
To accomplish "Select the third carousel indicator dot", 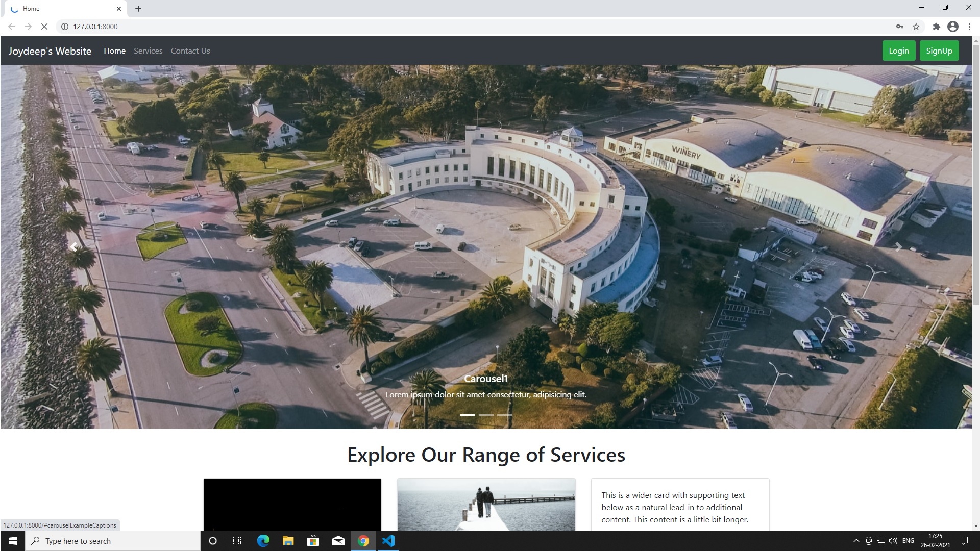I will [505, 415].
